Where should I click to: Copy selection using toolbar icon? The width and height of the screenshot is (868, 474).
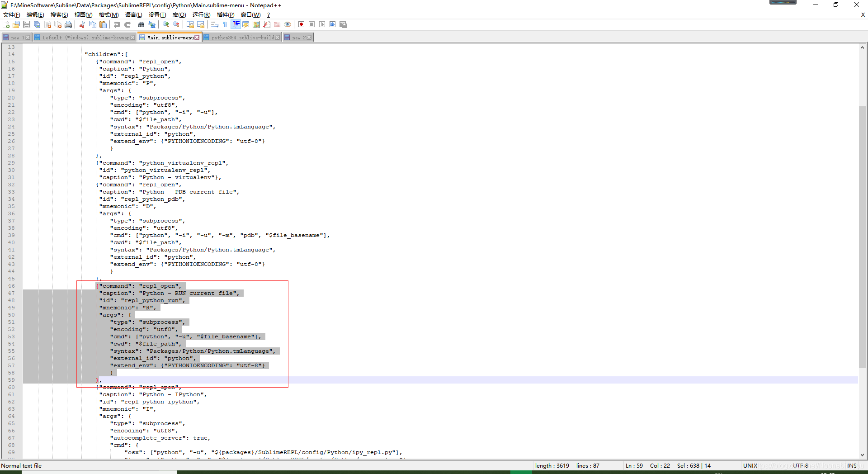93,24
